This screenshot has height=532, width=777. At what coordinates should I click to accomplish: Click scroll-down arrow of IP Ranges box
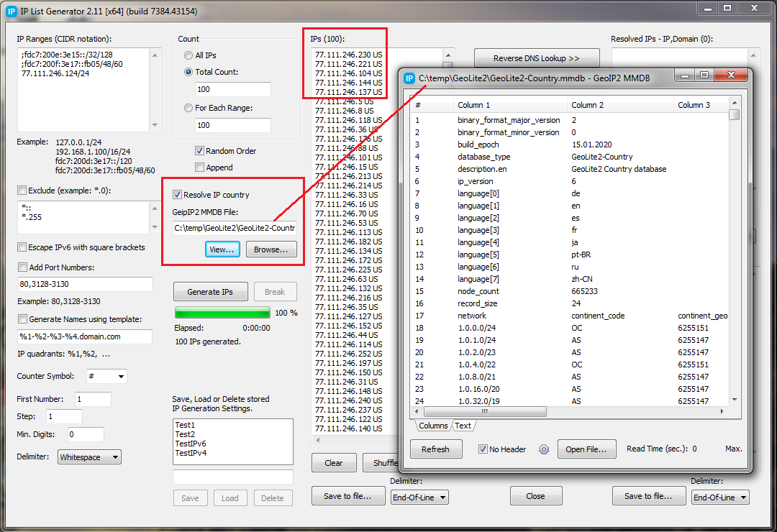[156, 124]
